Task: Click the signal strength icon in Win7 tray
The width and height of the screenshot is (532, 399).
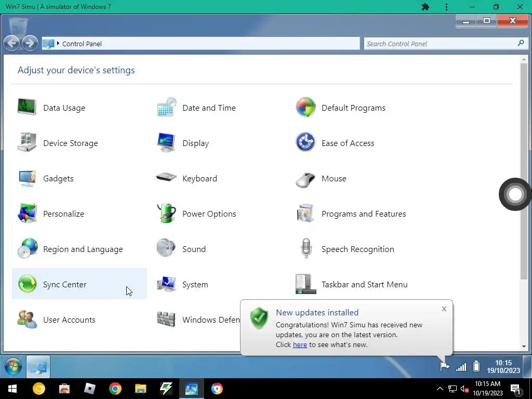Action: [461, 367]
